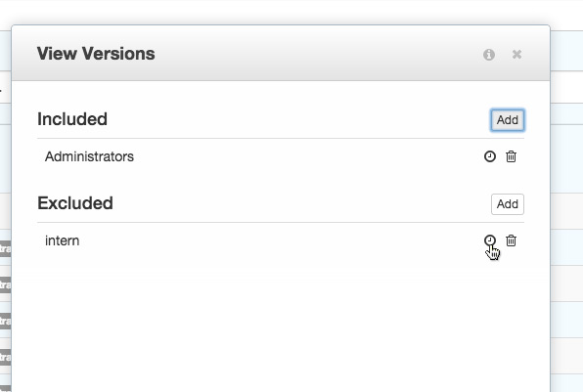Delete Administrators using trash icon
Image resolution: width=583 pixels, height=392 pixels.
[511, 156]
